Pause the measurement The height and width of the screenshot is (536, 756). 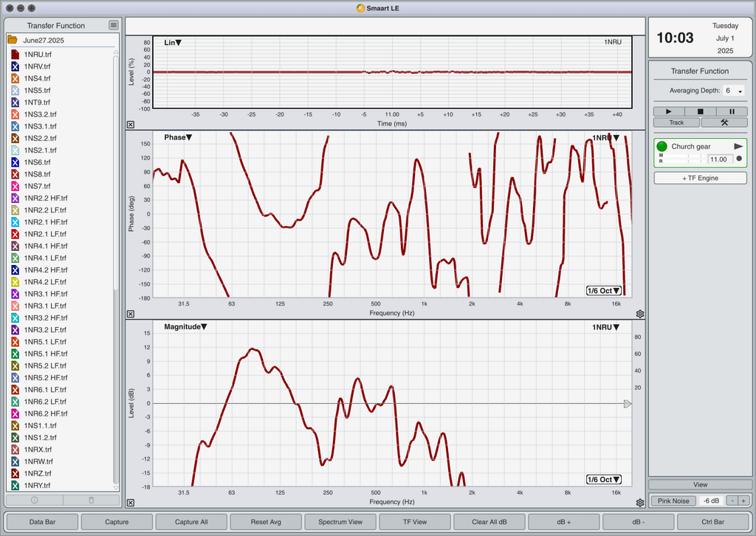732,111
